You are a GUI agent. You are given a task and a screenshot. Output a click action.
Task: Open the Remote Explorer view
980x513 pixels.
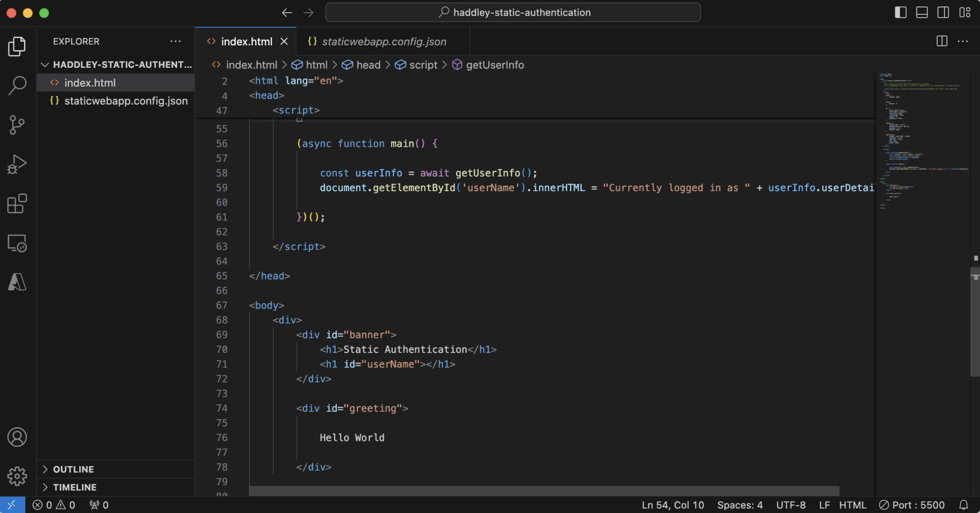pyautogui.click(x=17, y=243)
